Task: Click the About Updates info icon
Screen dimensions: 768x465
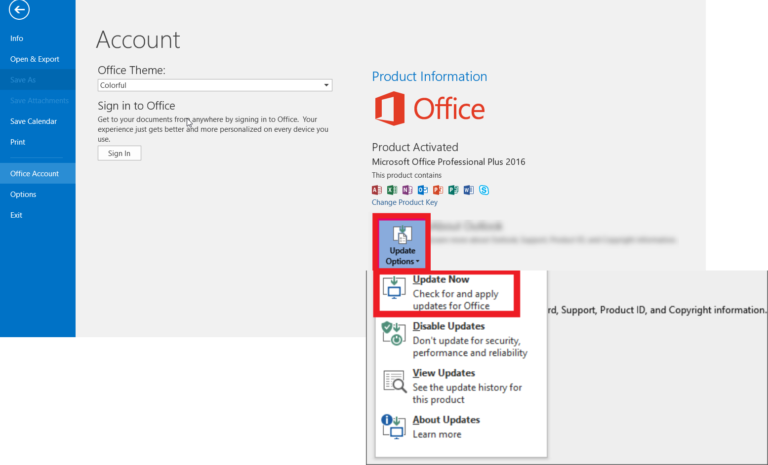Action: pyautogui.click(x=394, y=427)
